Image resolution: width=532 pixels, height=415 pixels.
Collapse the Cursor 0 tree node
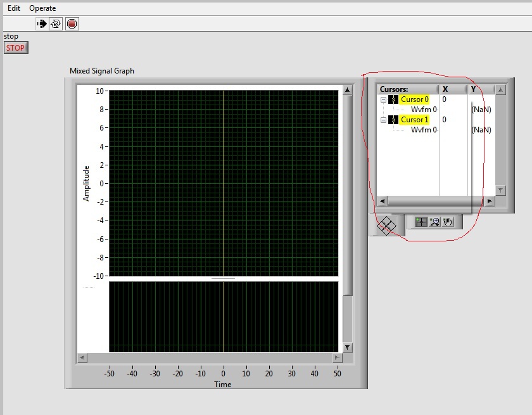pos(383,99)
